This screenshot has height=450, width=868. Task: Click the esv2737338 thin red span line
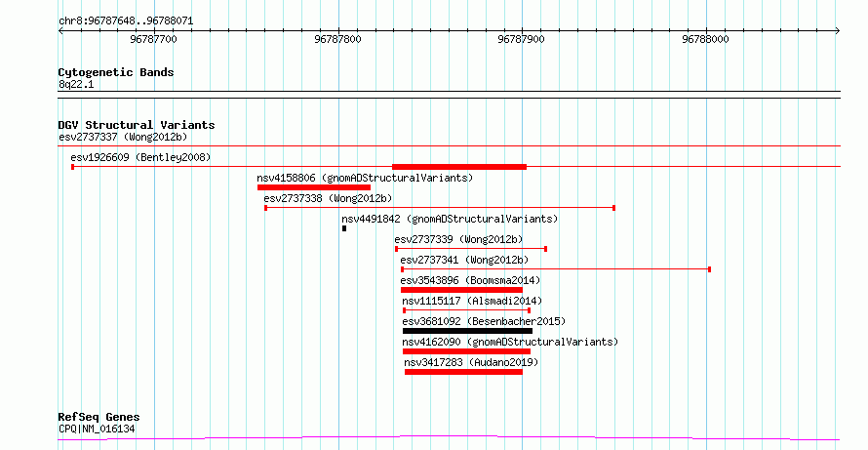pos(440,208)
